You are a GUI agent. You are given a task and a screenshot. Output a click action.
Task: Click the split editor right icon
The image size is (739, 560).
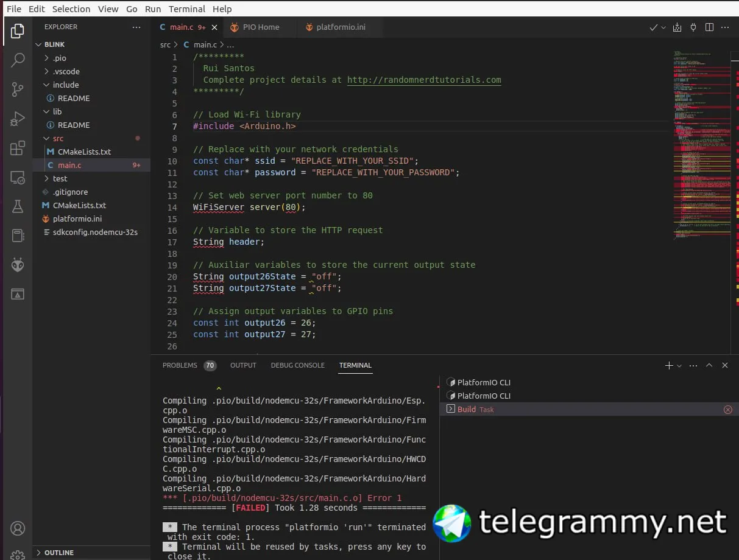709,27
